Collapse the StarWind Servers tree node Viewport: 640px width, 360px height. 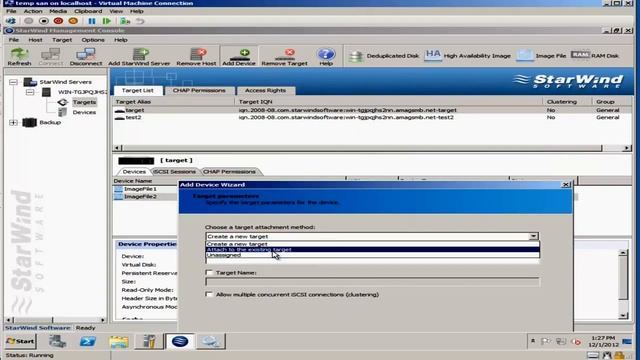[x=13, y=82]
